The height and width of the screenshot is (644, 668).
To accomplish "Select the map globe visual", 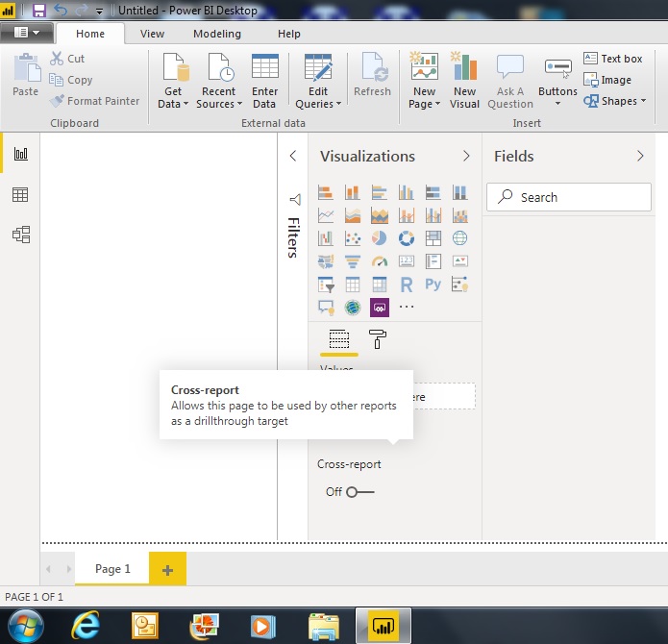I will click(459, 238).
